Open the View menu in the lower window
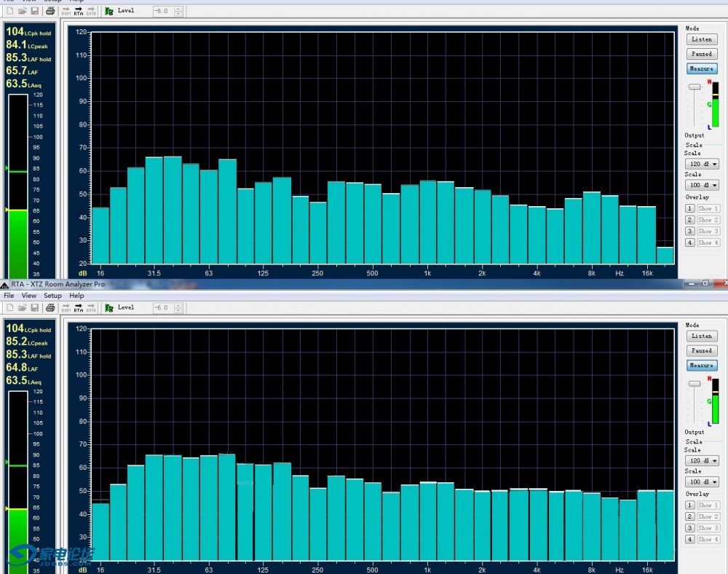Viewport: 728px width, 574px height. [29, 296]
